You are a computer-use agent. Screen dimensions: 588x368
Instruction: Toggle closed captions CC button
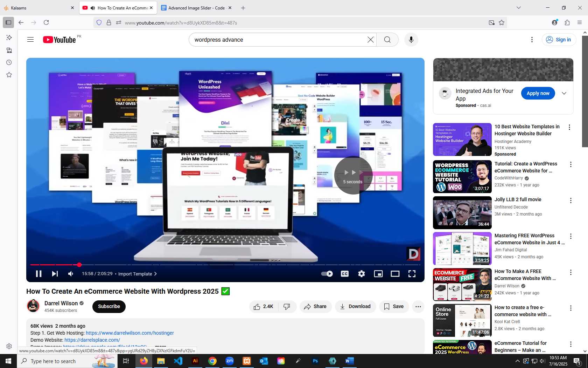pyautogui.click(x=345, y=274)
